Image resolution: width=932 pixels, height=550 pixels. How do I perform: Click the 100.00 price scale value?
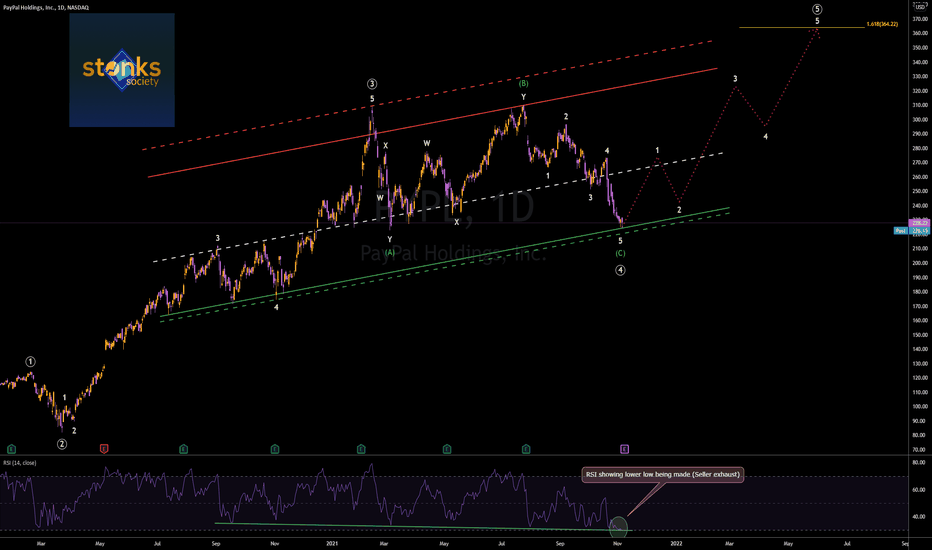click(x=919, y=407)
